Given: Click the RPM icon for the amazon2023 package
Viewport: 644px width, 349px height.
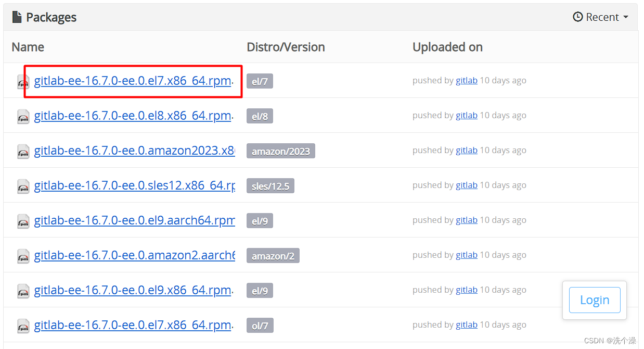Looking at the screenshot, I should 22,152.
